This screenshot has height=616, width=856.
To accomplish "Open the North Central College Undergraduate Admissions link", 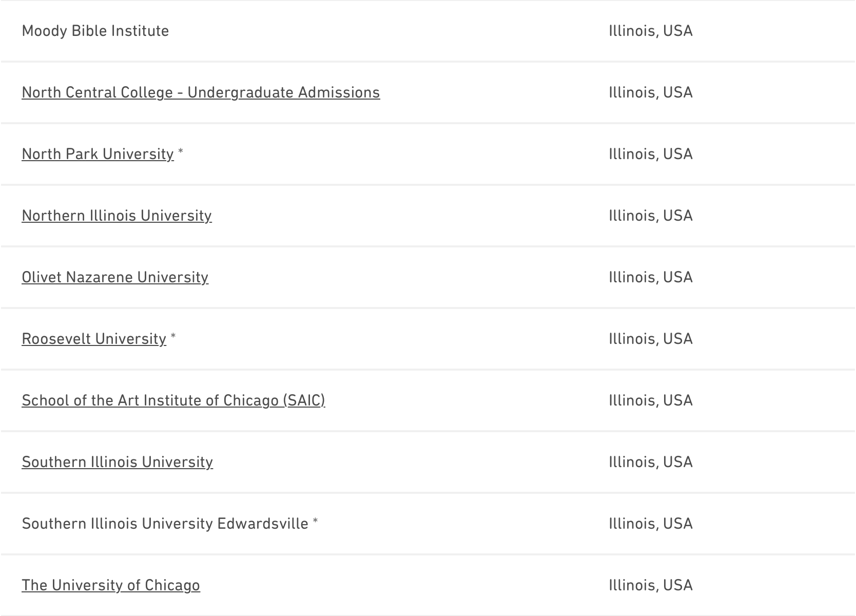I will [201, 92].
